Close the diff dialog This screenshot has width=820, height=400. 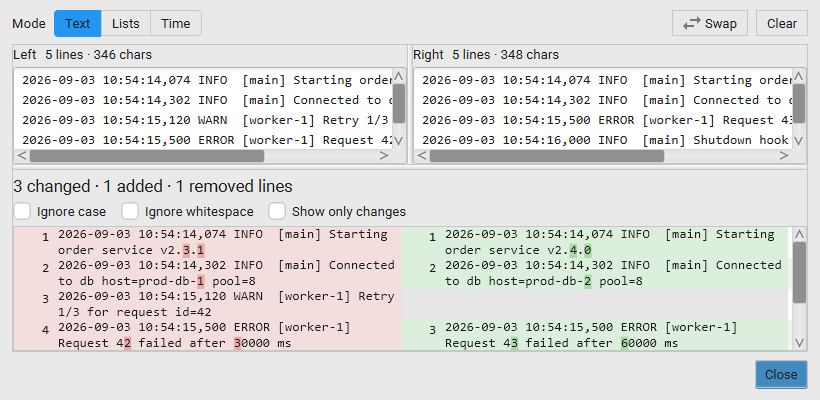(781, 374)
